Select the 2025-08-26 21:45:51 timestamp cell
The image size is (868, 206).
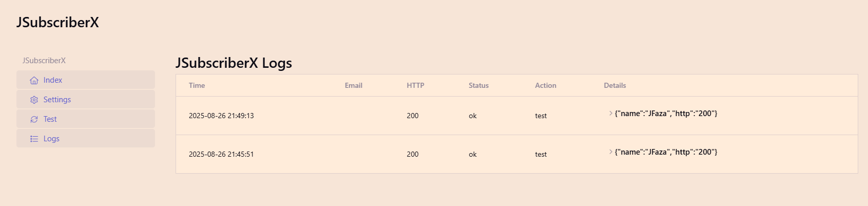click(221, 155)
